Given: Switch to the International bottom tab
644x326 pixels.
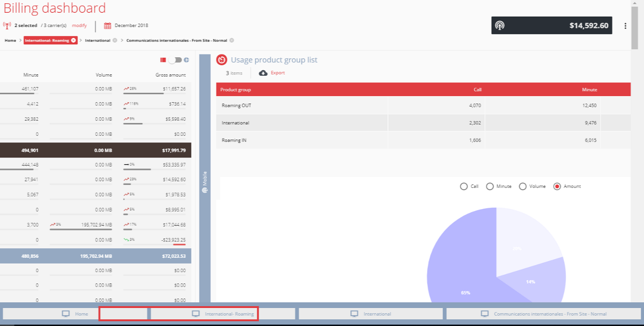Looking at the screenshot, I should (x=371, y=314).
